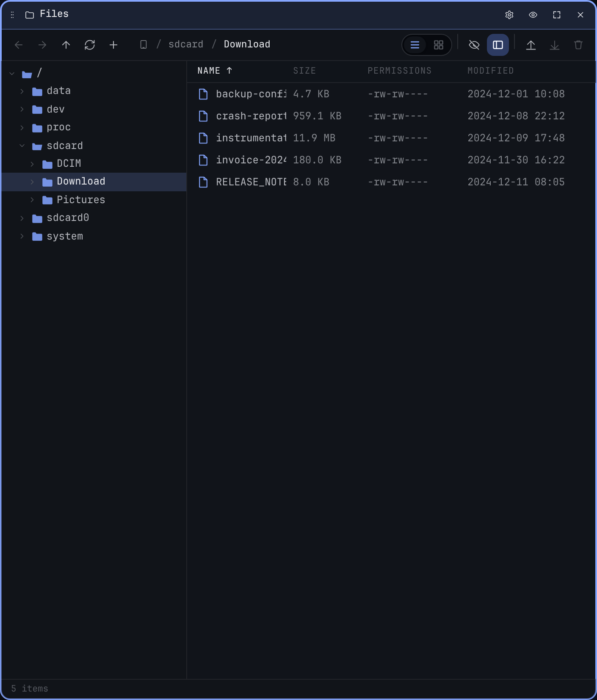Screen dimensions: 597x700
Task: Expand the Pictures folder chevron
Action: [x=32, y=200]
